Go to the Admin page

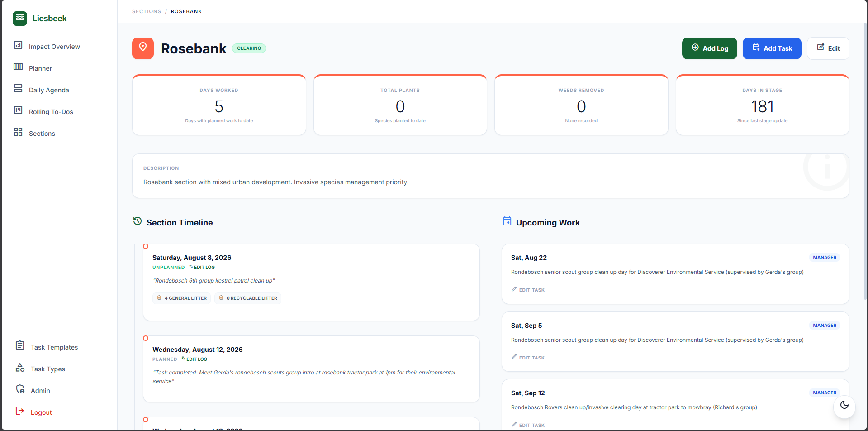[40, 391]
